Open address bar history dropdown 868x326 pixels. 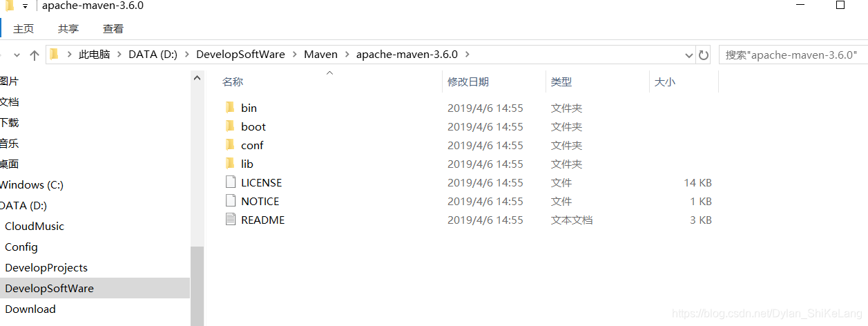click(x=689, y=55)
